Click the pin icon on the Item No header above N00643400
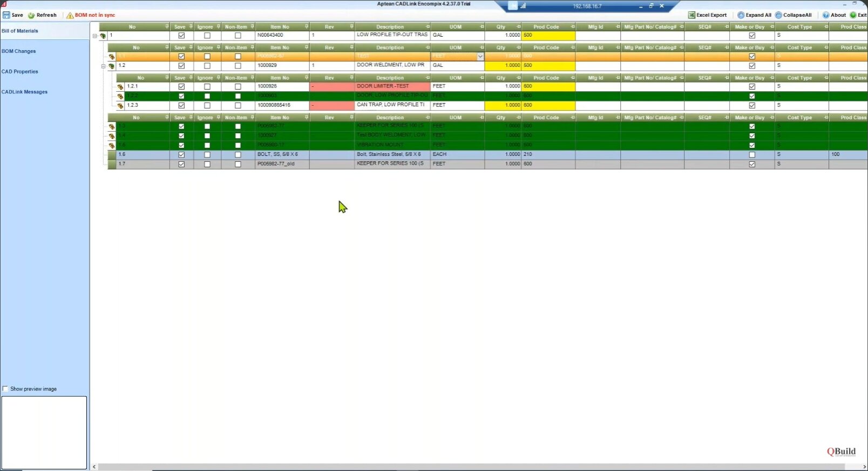The height and width of the screenshot is (471, 868). coord(307,26)
